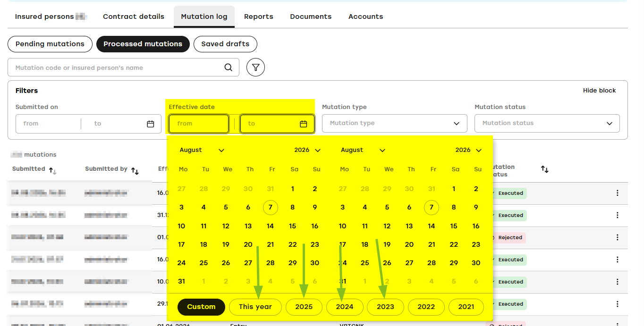
Task: Open Submitted on calendar icon
Action: (151, 124)
